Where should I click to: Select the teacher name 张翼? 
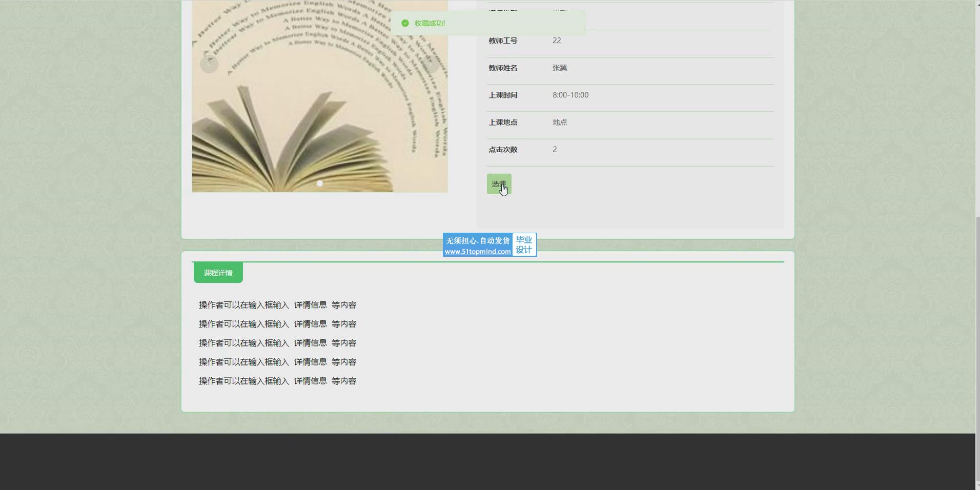[x=560, y=68]
